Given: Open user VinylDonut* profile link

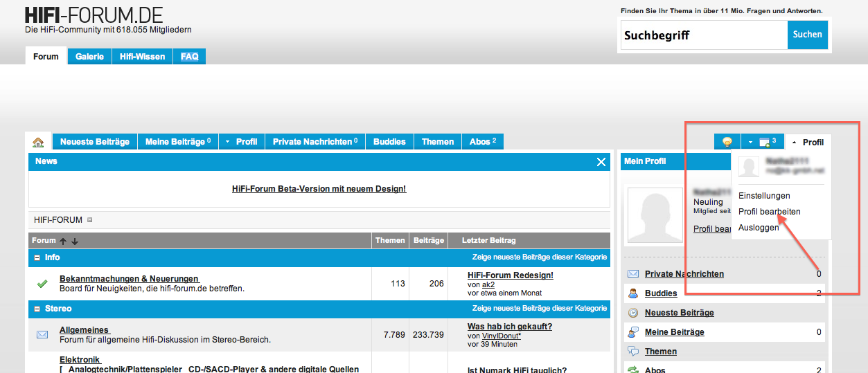Looking at the screenshot, I should [x=502, y=336].
